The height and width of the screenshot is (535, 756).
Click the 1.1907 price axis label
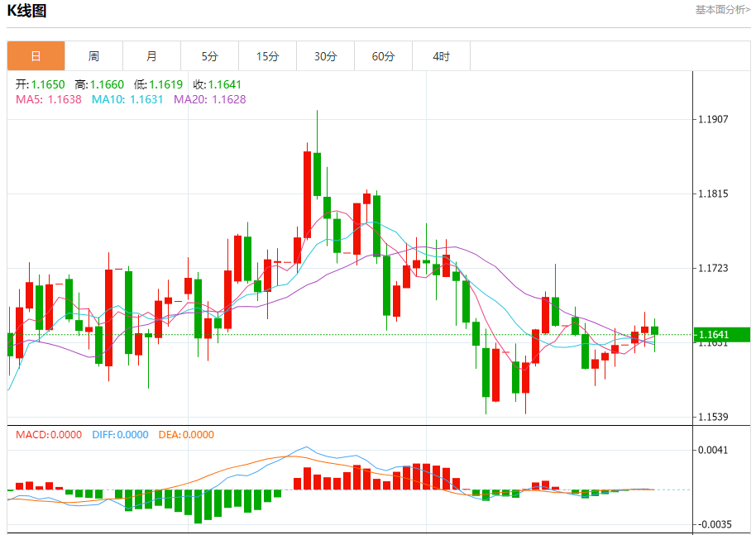(713, 119)
